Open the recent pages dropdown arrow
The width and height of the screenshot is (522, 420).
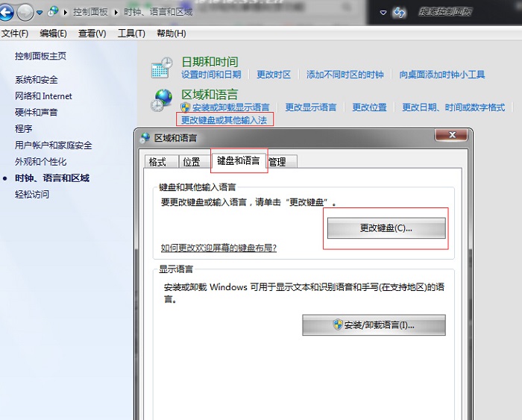tap(40, 13)
